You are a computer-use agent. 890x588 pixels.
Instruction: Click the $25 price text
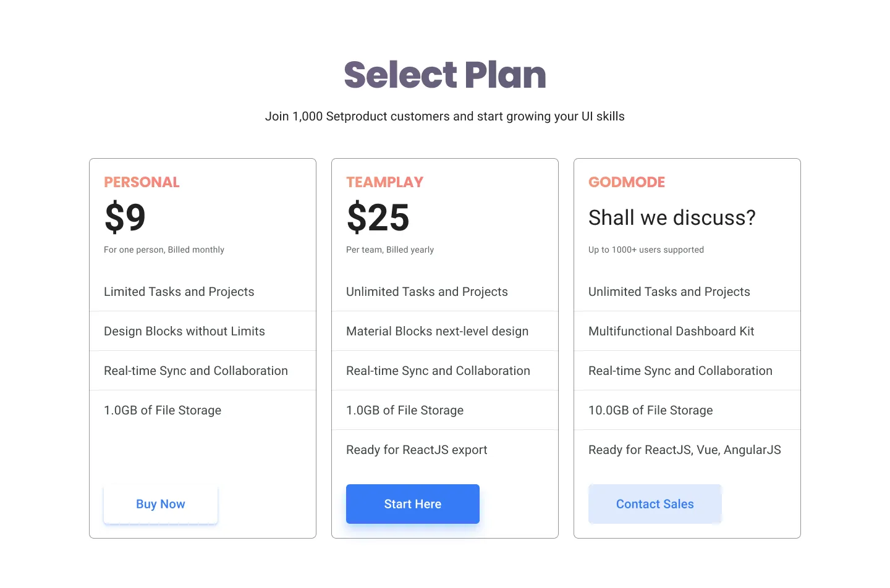(x=378, y=217)
